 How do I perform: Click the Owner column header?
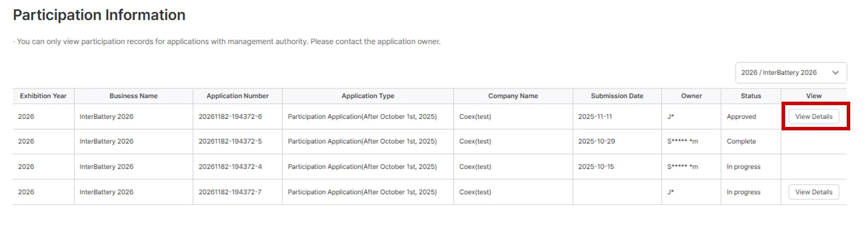(691, 96)
